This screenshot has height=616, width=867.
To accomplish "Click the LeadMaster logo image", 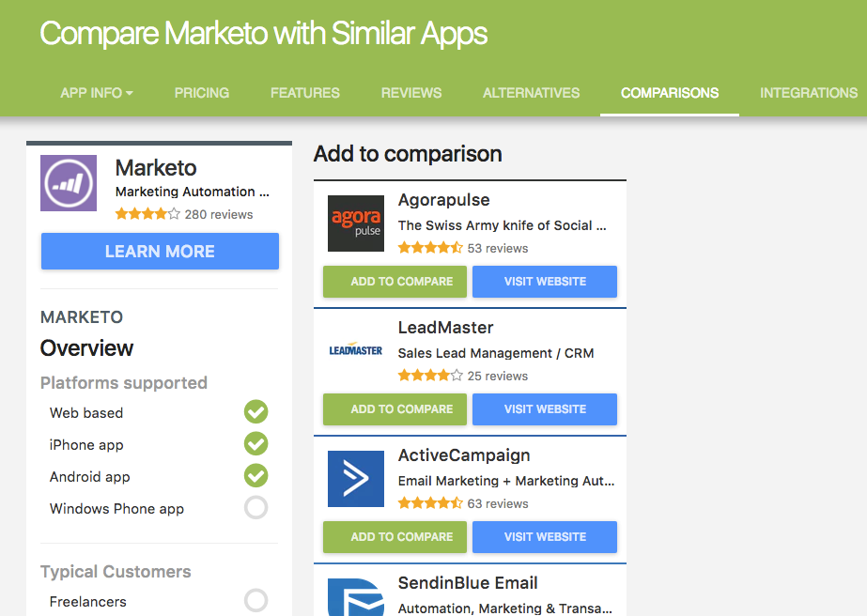I will tap(356, 350).
